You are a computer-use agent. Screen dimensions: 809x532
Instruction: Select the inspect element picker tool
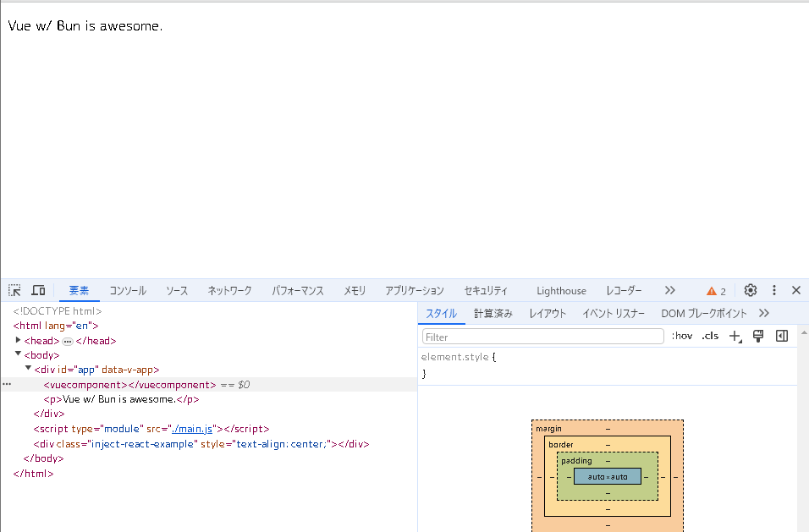point(14,290)
